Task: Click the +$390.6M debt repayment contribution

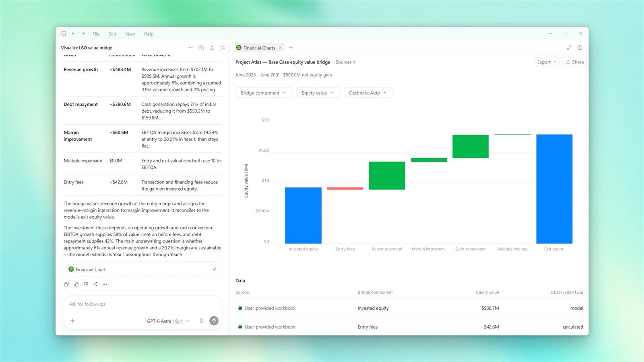Action: click(x=120, y=105)
